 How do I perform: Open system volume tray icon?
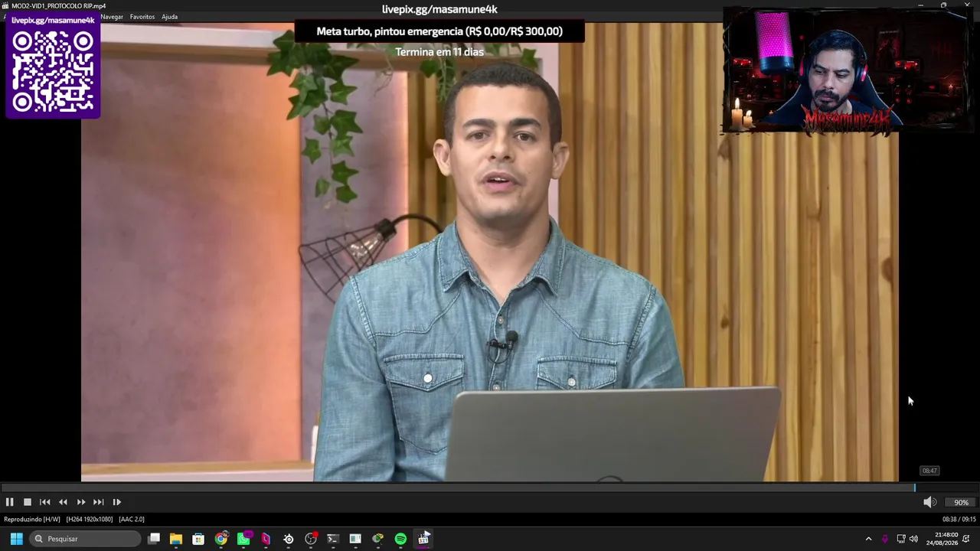coord(913,539)
